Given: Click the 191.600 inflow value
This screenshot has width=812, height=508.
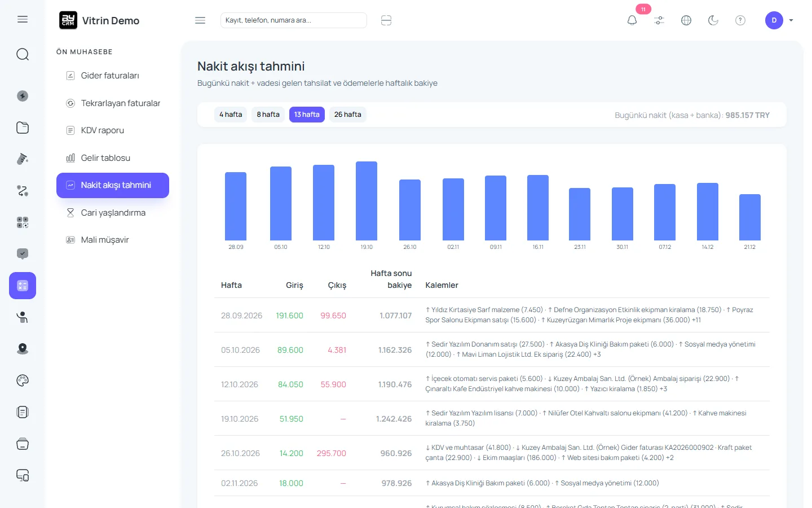Looking at the screenshot, I should coord(289,316).
